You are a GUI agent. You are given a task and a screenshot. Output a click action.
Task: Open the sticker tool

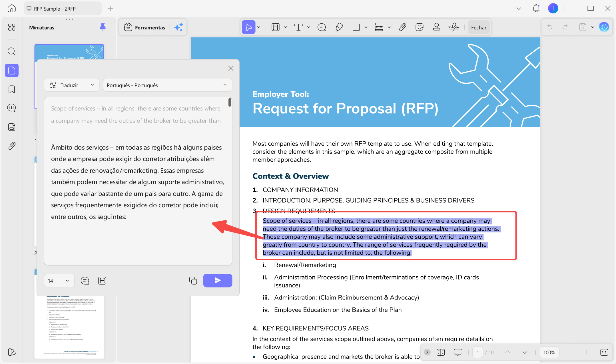tap(420, 27)
